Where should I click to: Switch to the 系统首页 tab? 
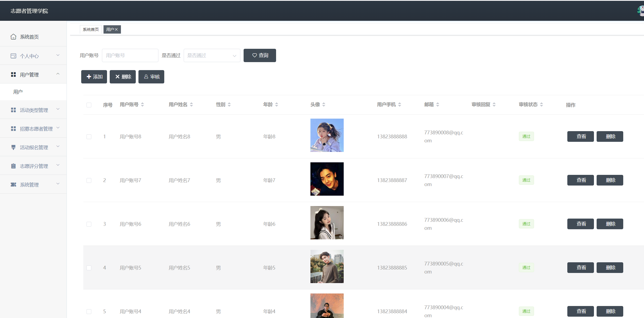click(91, 30)
